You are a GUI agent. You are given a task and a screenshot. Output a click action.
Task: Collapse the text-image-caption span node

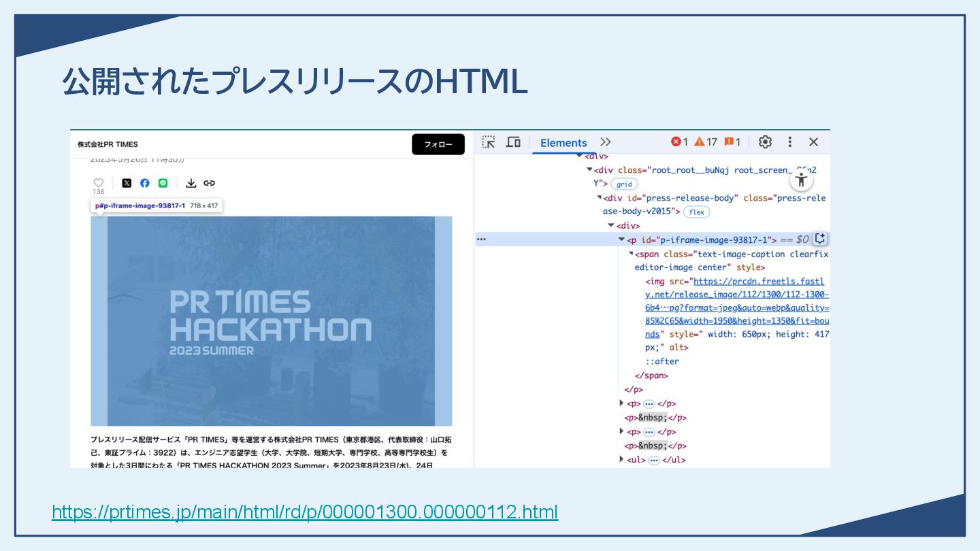631,253
